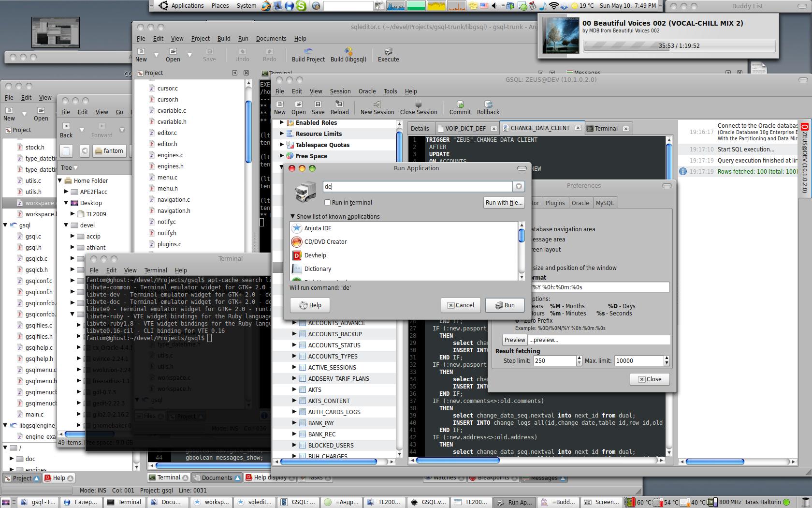Click Build (libgsql) in Anjuta toolbar
Viewport: 812px width, 508px height.
pos(348,55)
